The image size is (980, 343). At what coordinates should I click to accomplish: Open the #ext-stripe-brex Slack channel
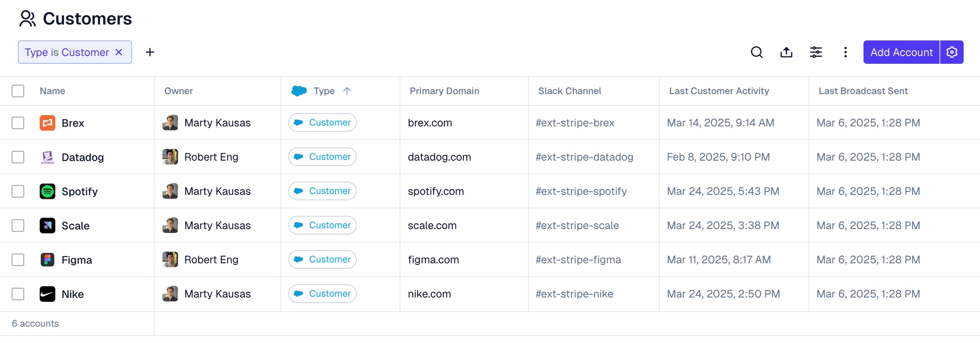[x=575, y=123]
